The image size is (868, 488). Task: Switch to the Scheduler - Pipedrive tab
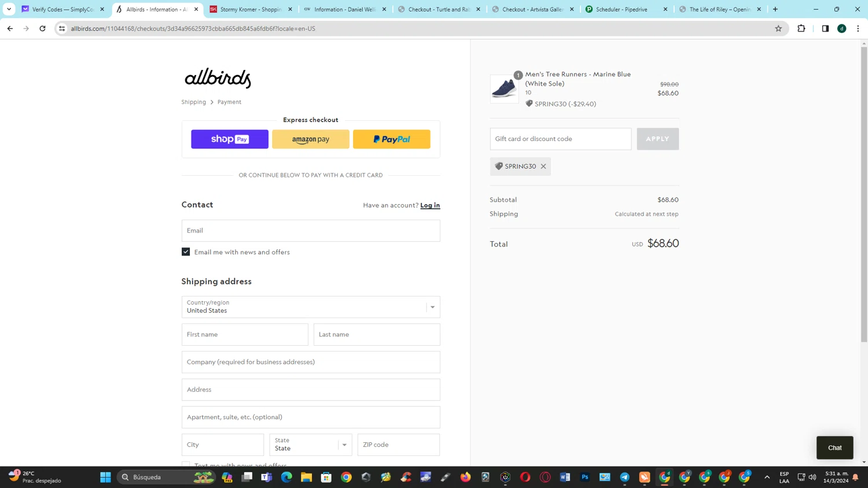(627, 9)
